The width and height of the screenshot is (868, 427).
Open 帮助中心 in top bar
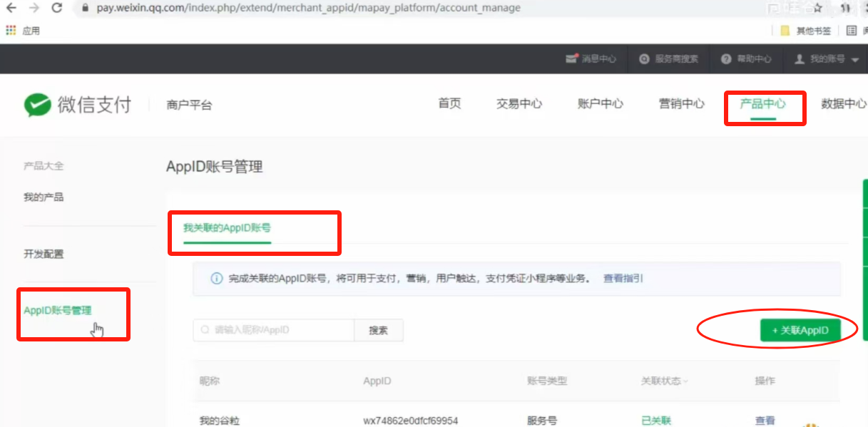746,59
